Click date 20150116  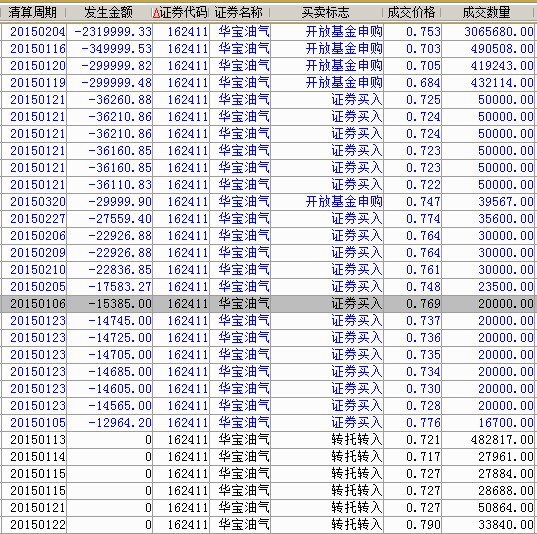coord(38,49)
